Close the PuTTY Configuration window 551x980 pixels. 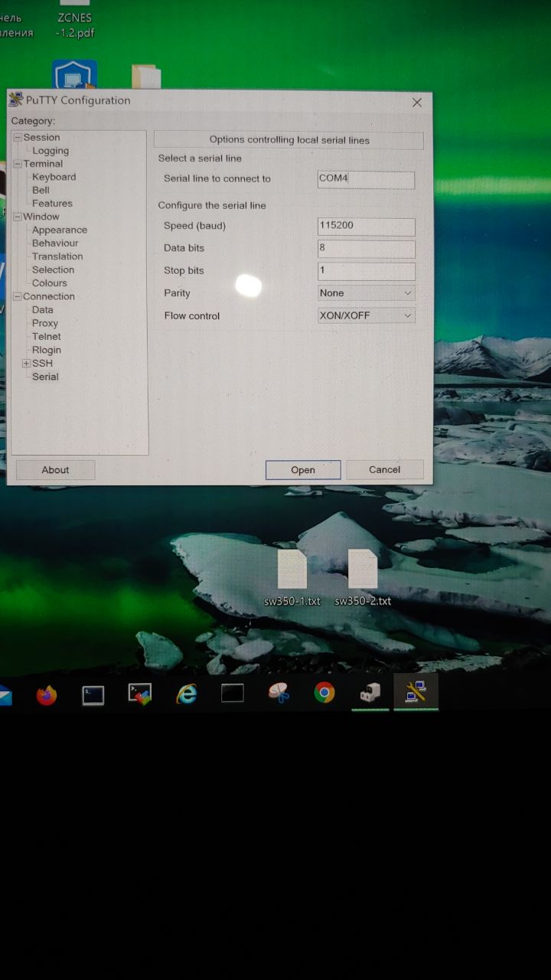click(x=417, y=103)
